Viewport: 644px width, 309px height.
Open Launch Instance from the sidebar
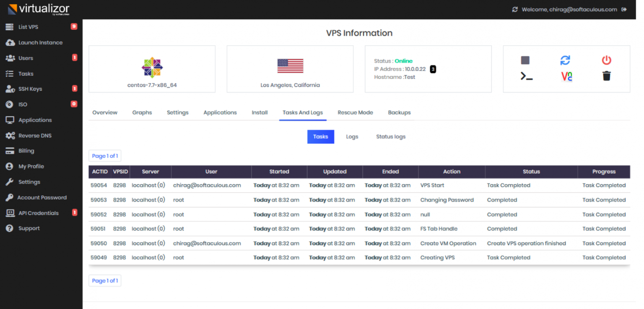tap(40, 42)
